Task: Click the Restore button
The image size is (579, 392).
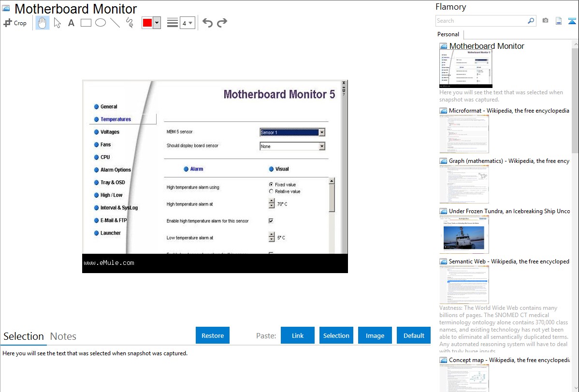Action: click(x=213, y=335)
